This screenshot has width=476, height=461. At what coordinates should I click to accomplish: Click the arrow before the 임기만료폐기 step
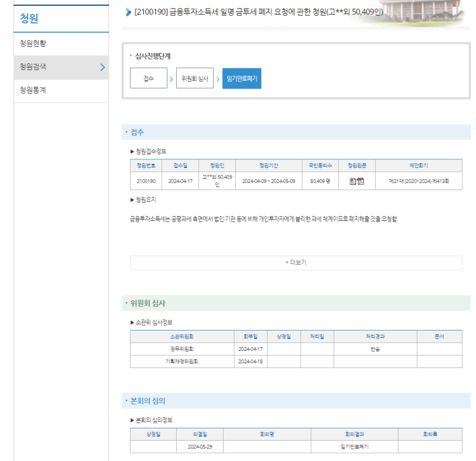point(217,79)
